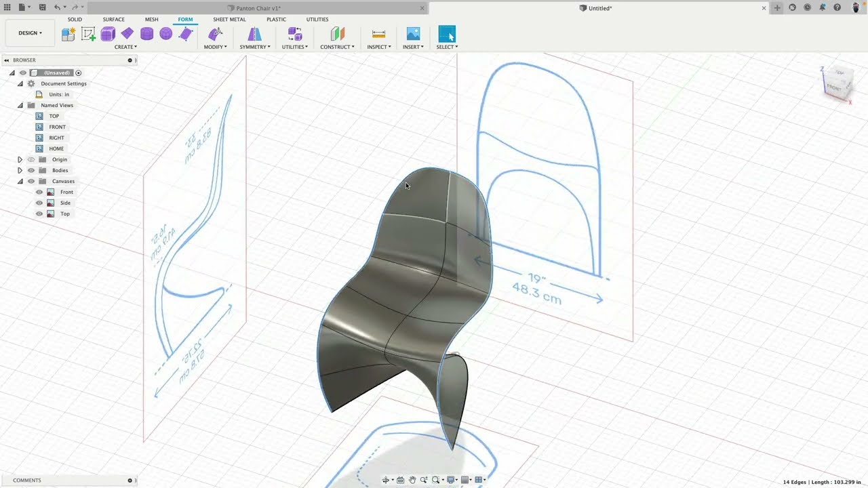Image resolution: width=868 pixels, height=488 pixels.
Task: Hide the Side canvas
Action: click(x=39, y=203)
